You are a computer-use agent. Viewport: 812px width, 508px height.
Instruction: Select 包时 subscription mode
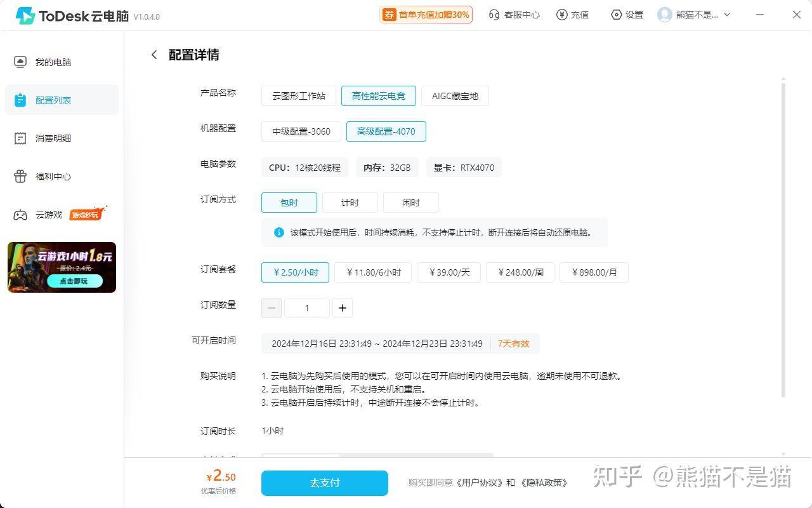pos(289,203)
